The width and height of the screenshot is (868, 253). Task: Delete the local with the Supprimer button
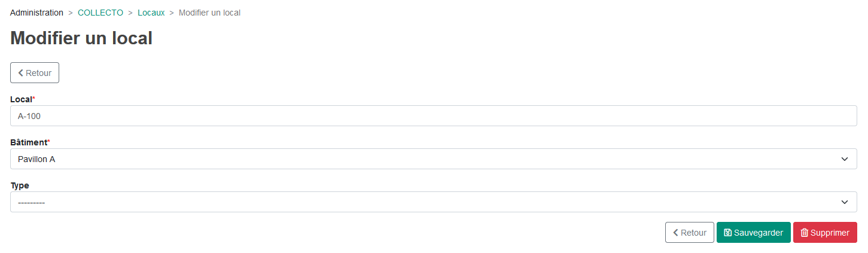(825, 233)
